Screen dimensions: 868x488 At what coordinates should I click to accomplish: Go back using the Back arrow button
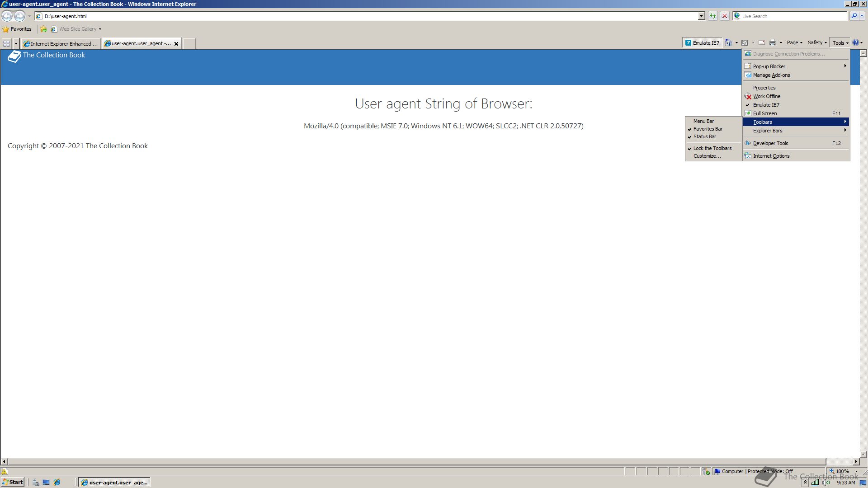pyautogui.click(x=7, y=16)
